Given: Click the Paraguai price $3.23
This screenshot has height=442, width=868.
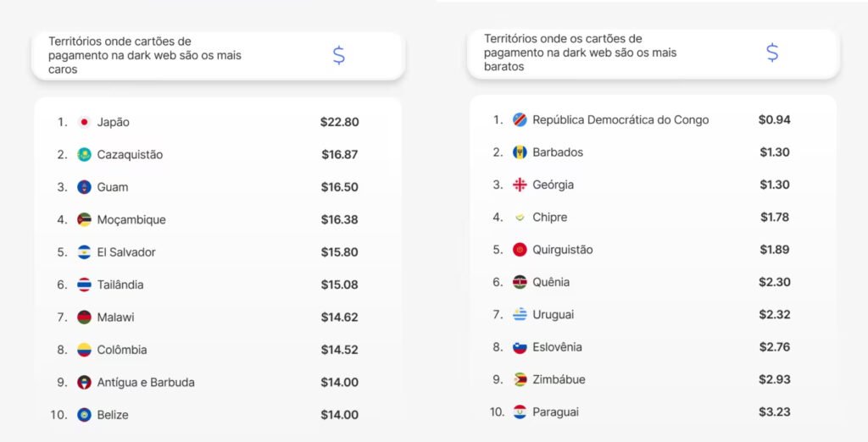Looking at the screenshot, I should coord(774,412).
